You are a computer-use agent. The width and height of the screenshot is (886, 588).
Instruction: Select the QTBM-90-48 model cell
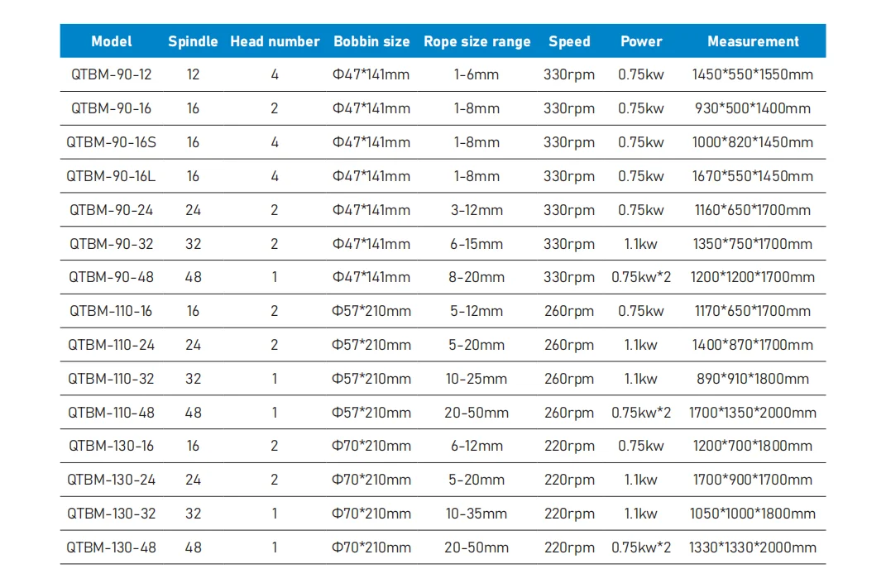click(112, 277)
